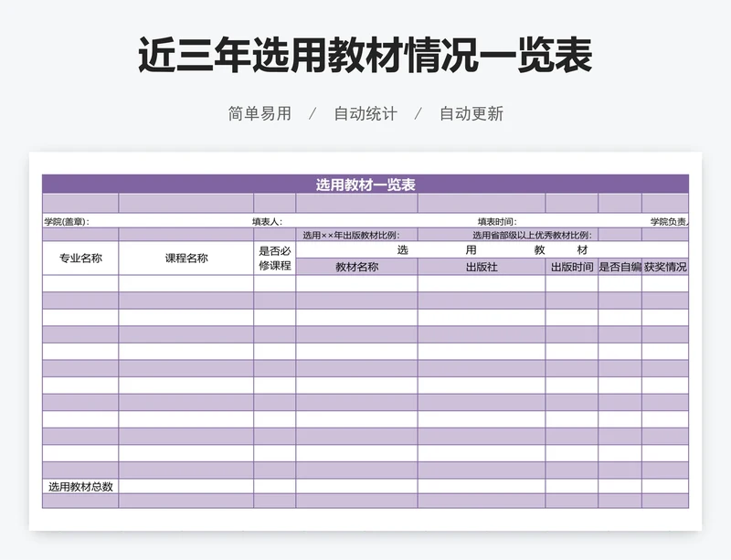Select the 出版社 column header
The height and width of the screenshot is (560, 731).
click(x=482, y=267)
